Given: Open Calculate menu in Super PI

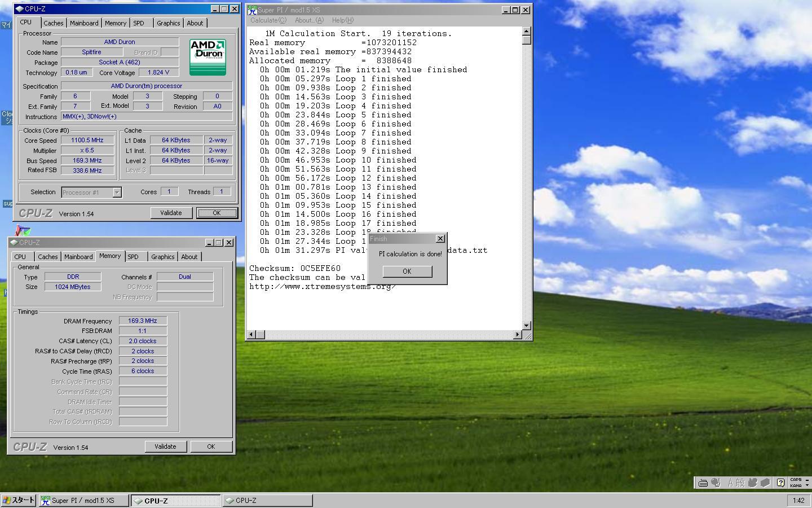Looking at the screenshot, I should pyautogui.click(x=268, y=20).
